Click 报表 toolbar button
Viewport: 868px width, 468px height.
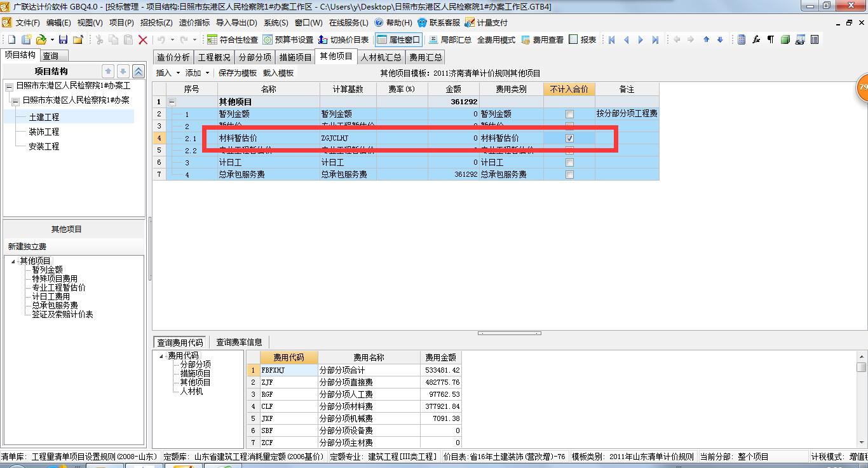(x=583, y=39)
